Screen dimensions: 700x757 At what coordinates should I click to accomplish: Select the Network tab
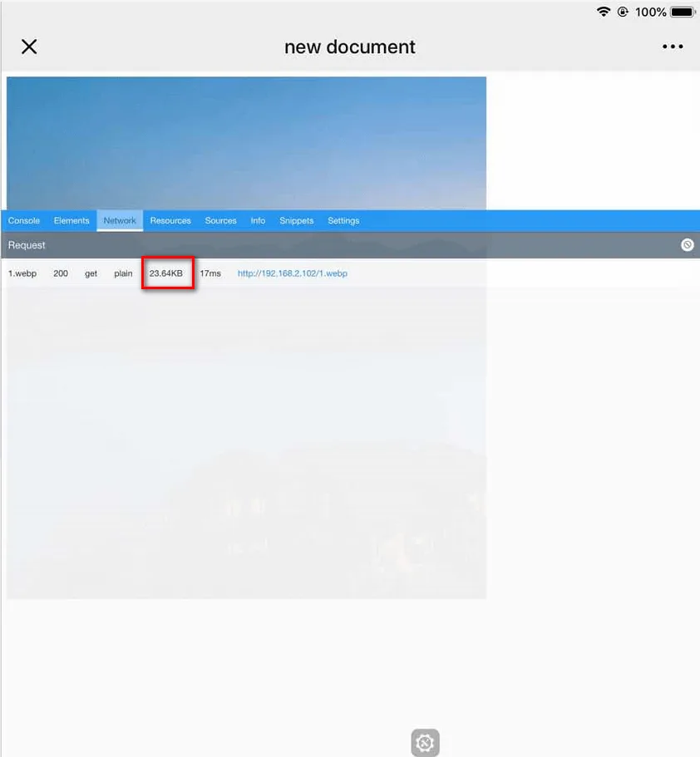coord(120,221)
